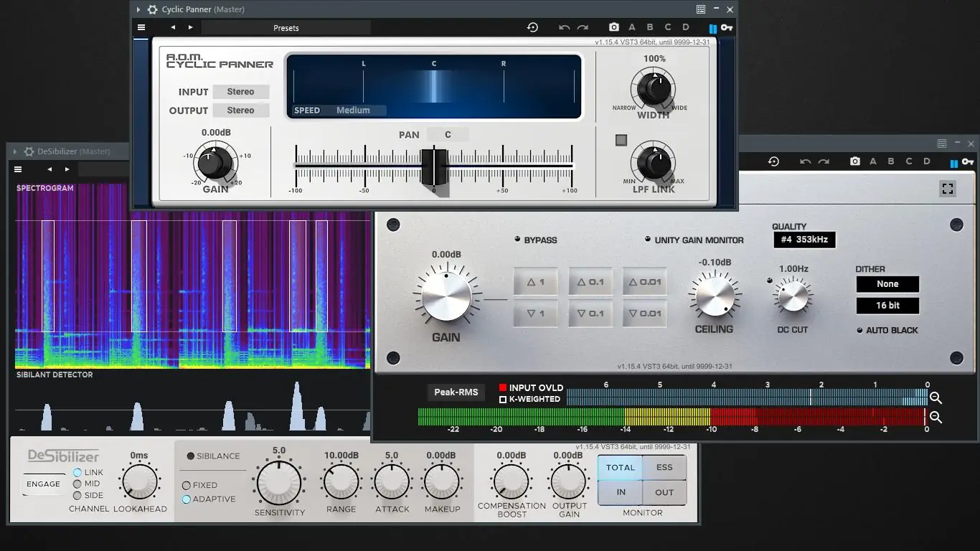Screen dimensions: 980x551
Task: Collapse the DeSibilizer window with title arrow
Action: coord(15,151)
